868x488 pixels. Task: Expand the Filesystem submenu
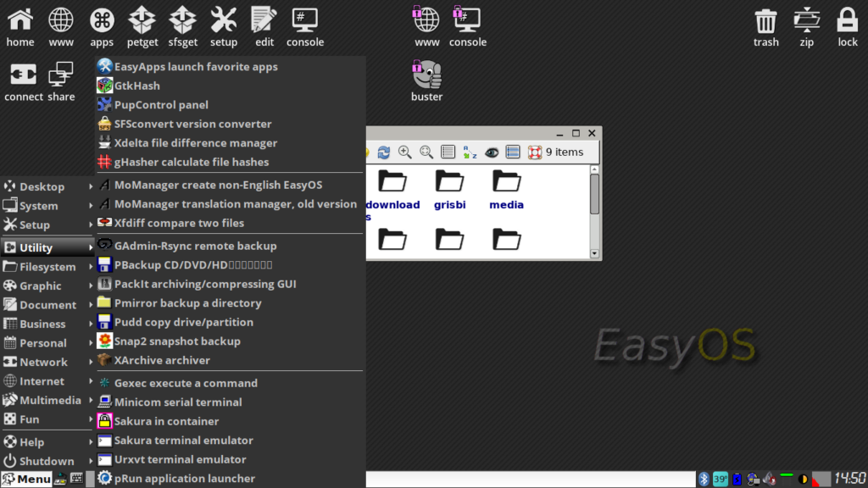[47, 267]
